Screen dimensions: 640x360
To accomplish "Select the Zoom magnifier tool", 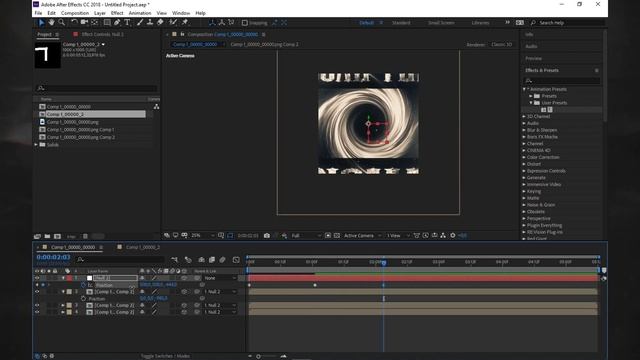I will (62, 22).
